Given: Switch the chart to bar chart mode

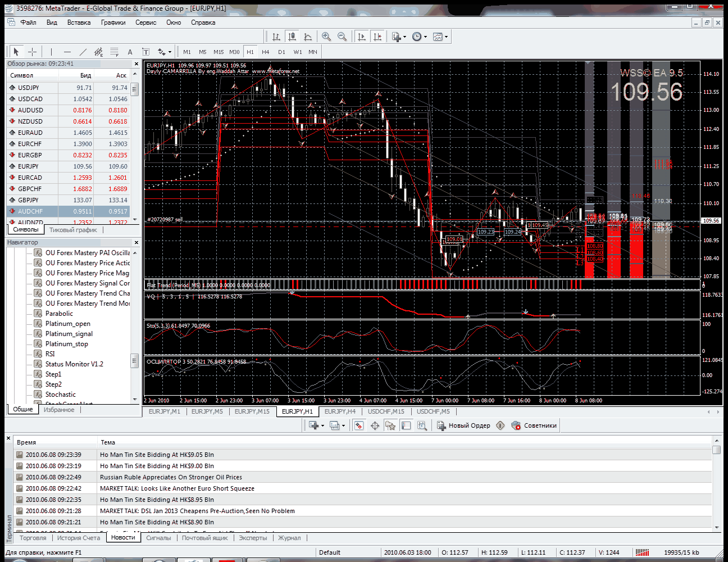Looking at the screenshot, I should tap(276, 37).
